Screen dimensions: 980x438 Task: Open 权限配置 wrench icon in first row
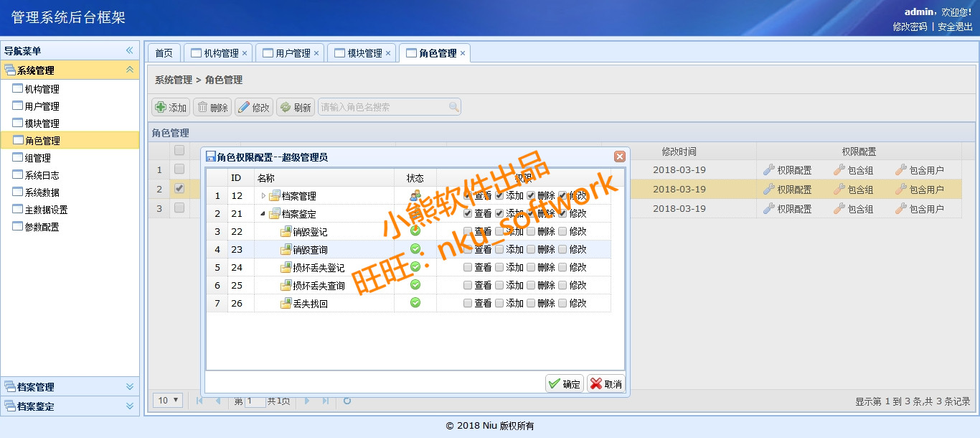pyautogui.click(x=768, y=170)
